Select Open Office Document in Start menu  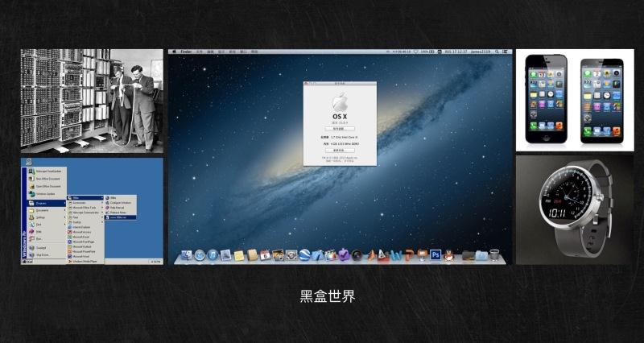[47, 187]
